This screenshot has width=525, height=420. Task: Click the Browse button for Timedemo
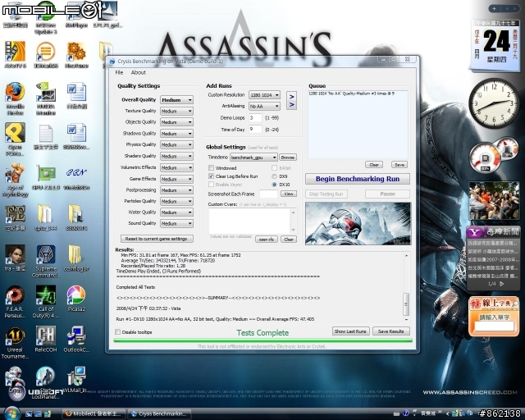(x=288, y=157)
